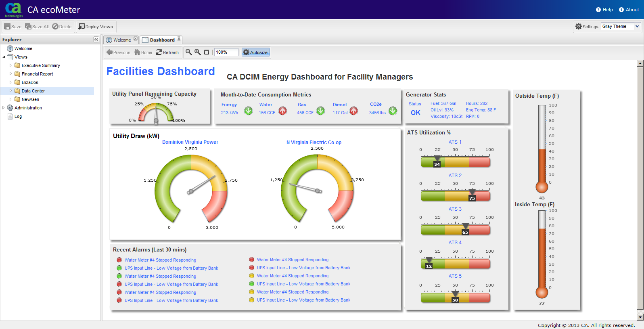
Task: Collapse the Views tree node
Action: [x=4, y=57]
